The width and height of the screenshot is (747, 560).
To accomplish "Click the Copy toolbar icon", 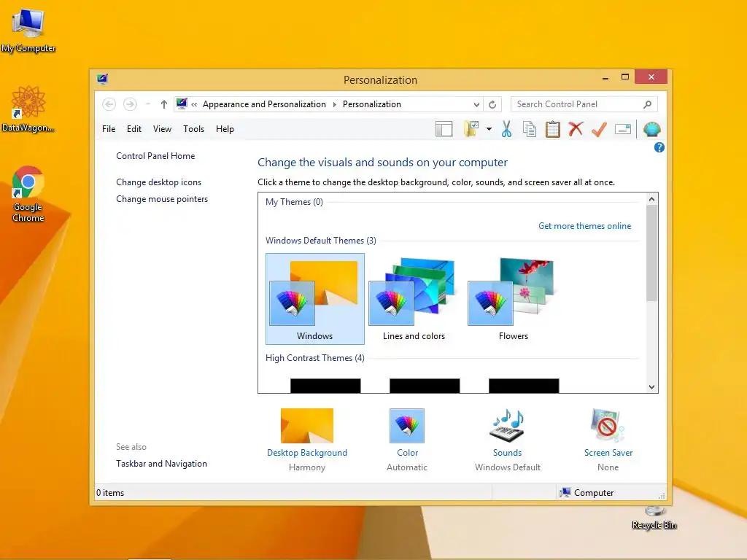I will (x=530, y=129).
